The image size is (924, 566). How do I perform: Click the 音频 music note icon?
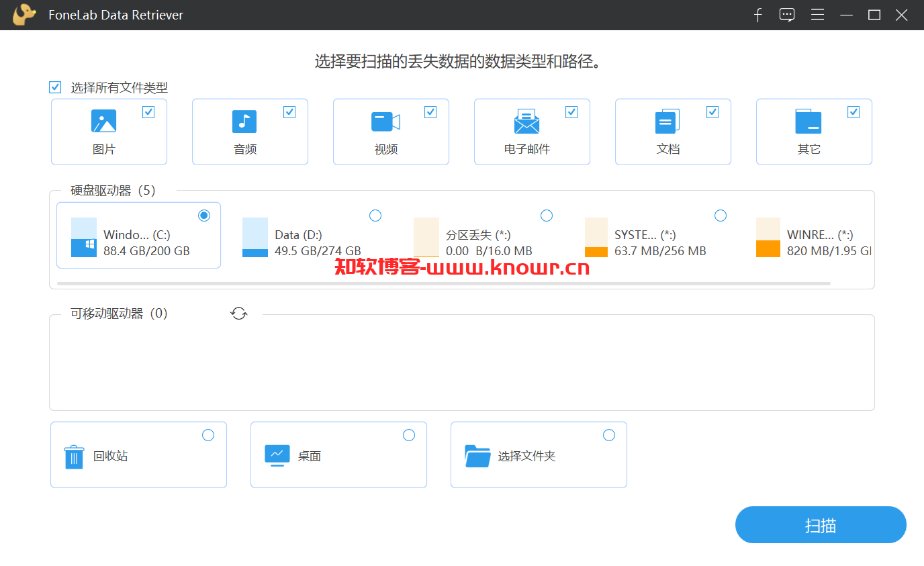coord(244,121)
